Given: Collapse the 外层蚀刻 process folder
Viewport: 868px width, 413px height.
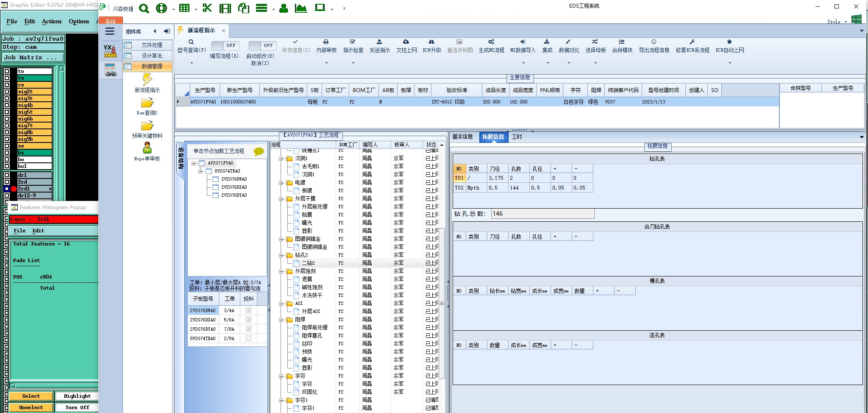Looking at the screenshot, I should 281,271.
